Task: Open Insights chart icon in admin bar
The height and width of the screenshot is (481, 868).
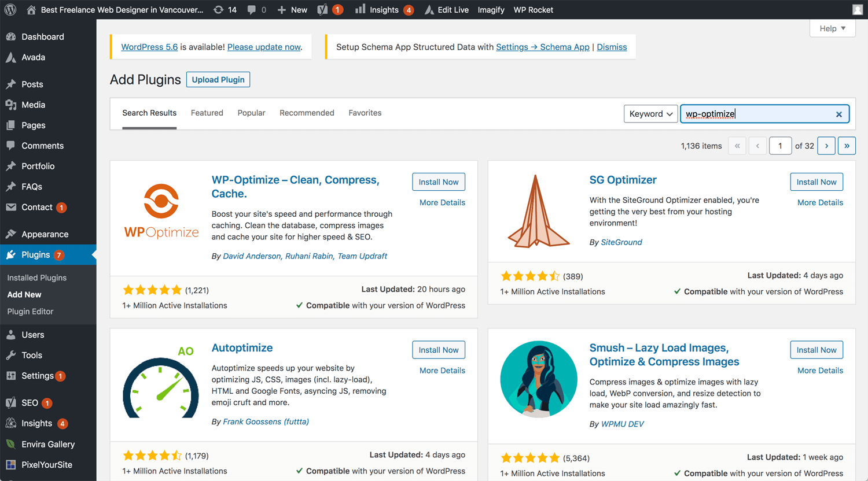Action: click(x=360, y=9)
